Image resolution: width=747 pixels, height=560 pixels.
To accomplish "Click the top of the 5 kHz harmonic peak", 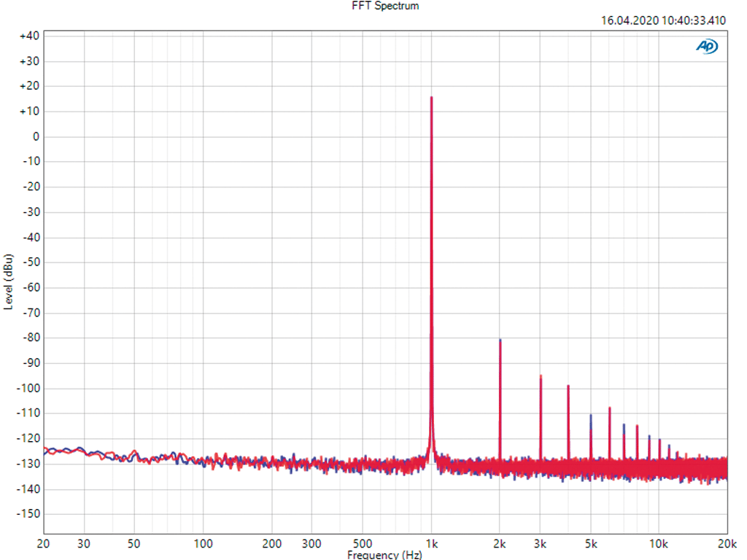I will (x=591, y=416).
